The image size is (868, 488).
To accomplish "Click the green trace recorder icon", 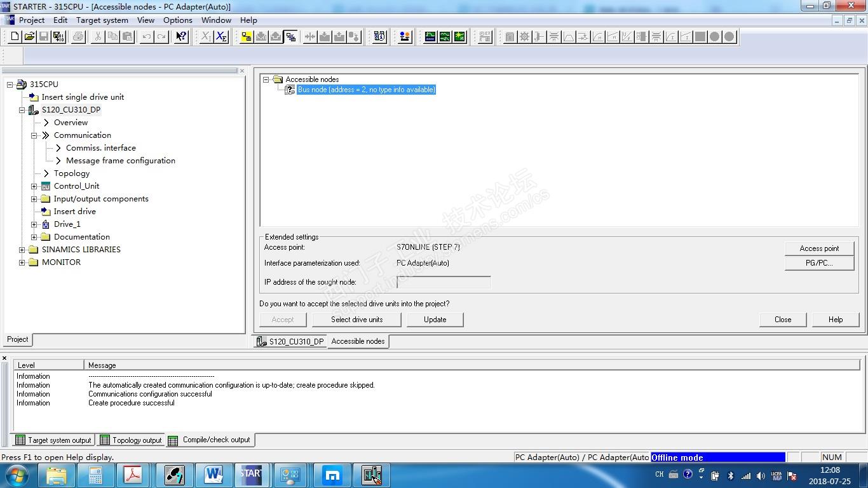I will click(x=430, y=37).
